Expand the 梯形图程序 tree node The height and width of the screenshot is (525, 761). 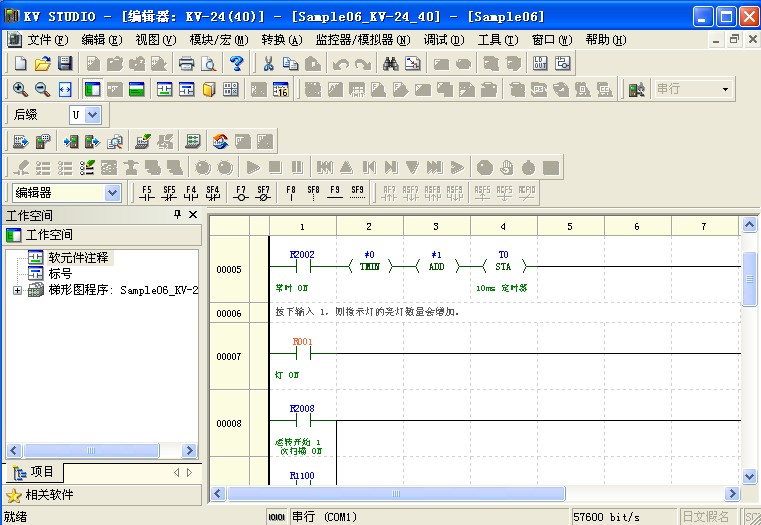[x=17, y=290]
